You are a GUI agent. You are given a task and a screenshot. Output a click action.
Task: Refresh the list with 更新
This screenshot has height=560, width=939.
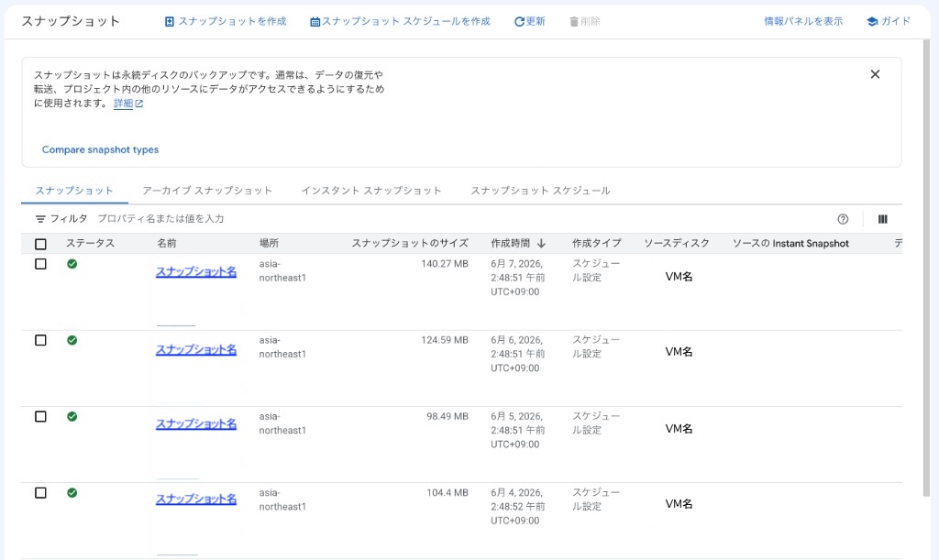pos(529,22)
